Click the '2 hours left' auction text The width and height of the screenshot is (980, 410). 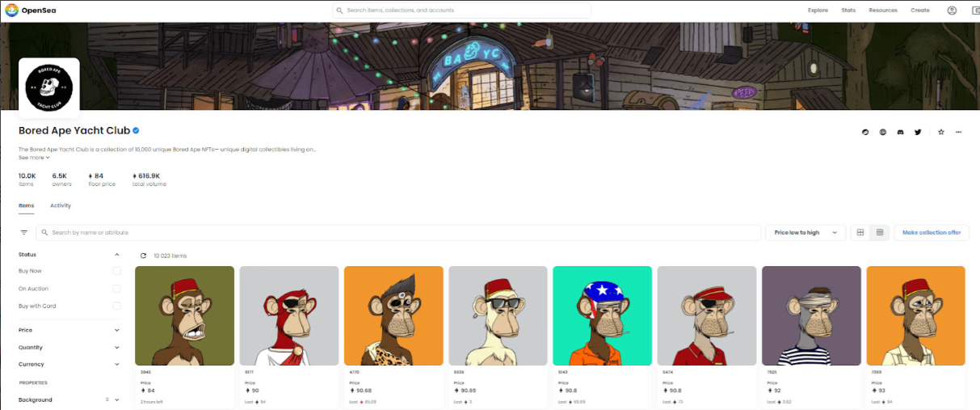(151, 401)
